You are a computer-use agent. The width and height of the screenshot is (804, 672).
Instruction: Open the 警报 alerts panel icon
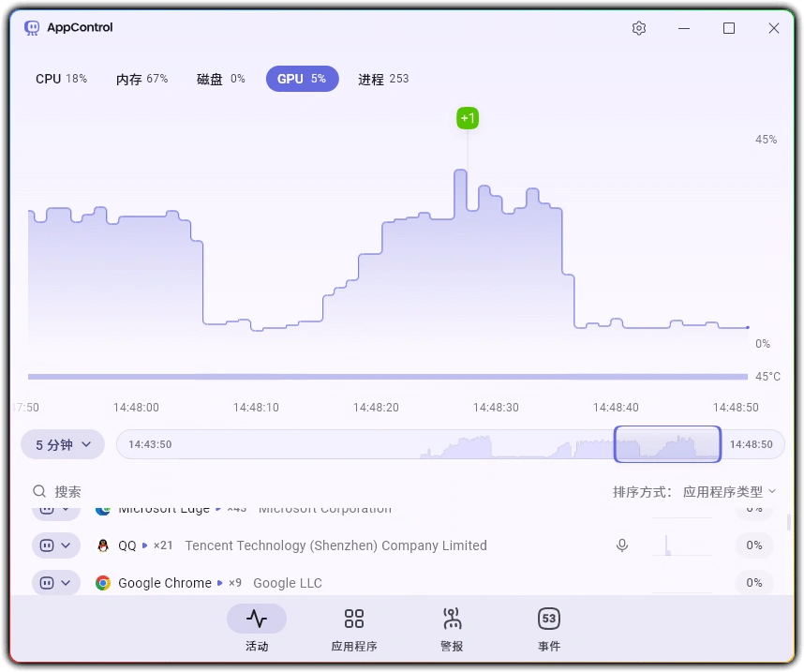click(452, 619)
